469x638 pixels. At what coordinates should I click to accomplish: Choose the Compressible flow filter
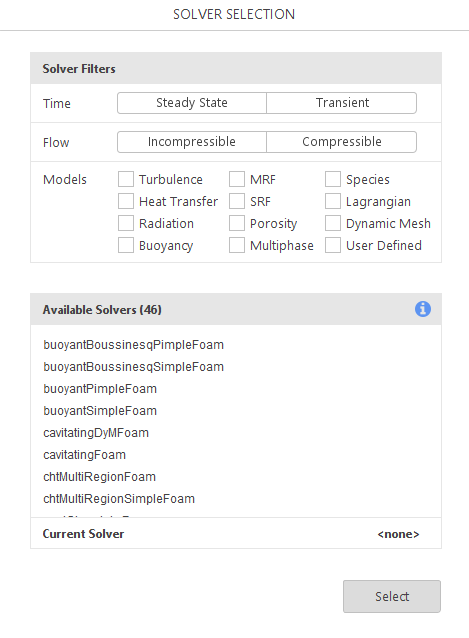342,142
